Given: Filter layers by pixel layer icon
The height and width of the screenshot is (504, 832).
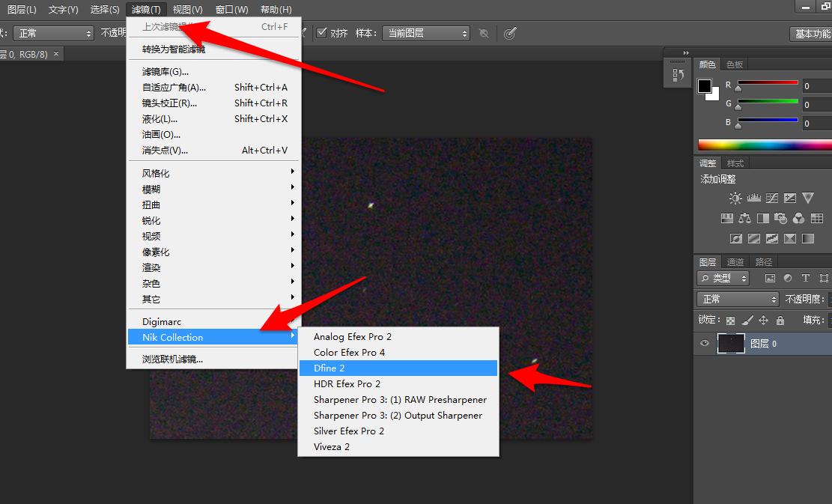Looking at the screenshot, I should (x=770, y=278).
